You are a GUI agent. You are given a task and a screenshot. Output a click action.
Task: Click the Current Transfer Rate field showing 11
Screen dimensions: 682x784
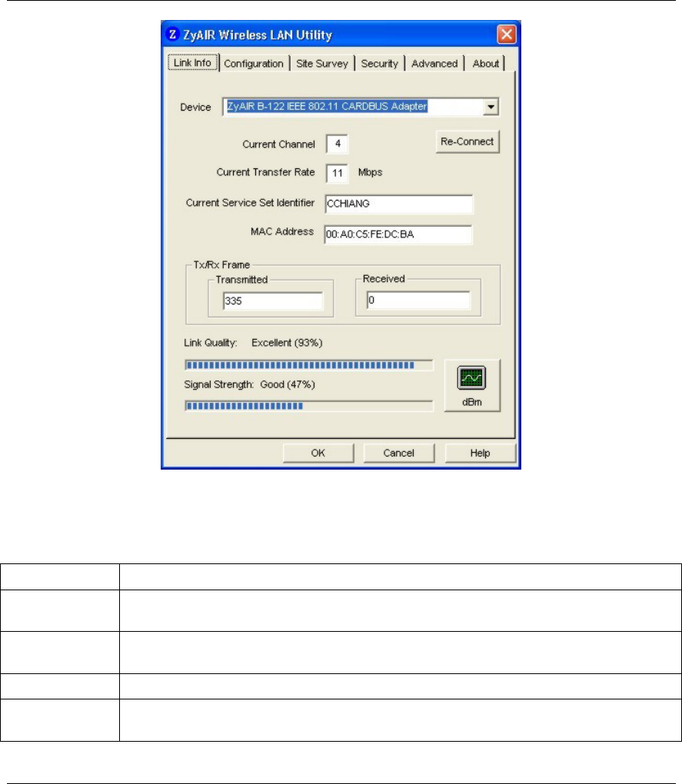[338, 173]
